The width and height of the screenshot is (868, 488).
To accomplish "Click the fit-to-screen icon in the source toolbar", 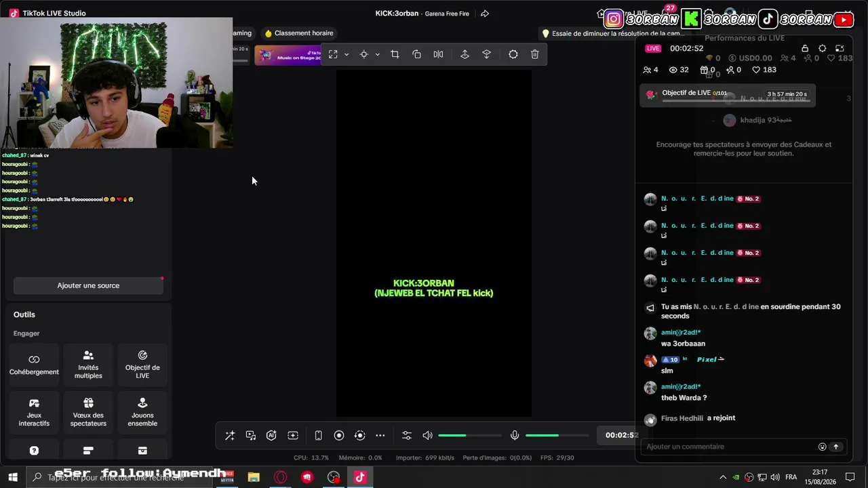I will click(x=333, y=54).
